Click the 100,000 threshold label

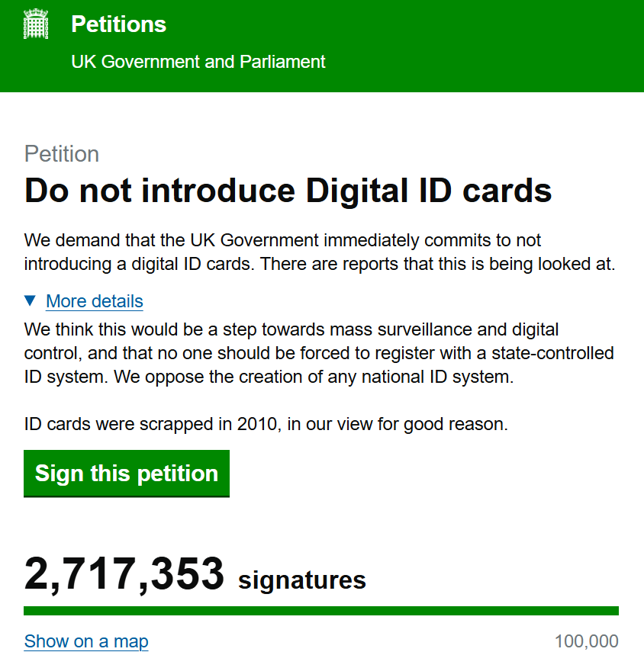click(x=586, y=641)
